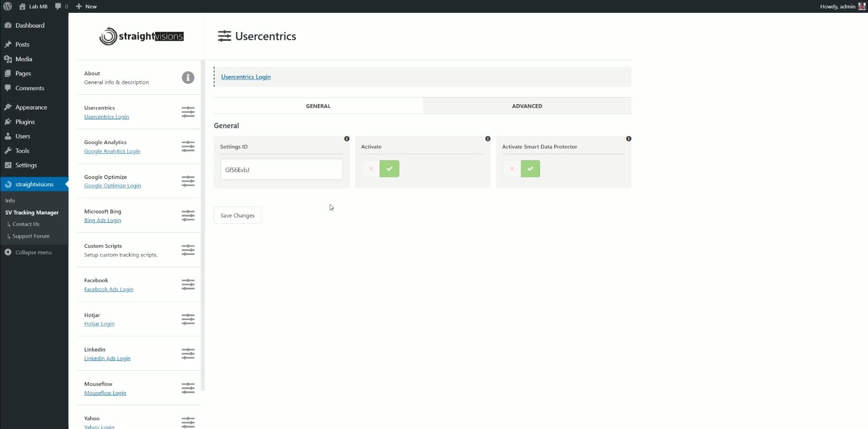Click the module list scrollbar
Viewport: 868px width, 429px height.
coord(203,226)
